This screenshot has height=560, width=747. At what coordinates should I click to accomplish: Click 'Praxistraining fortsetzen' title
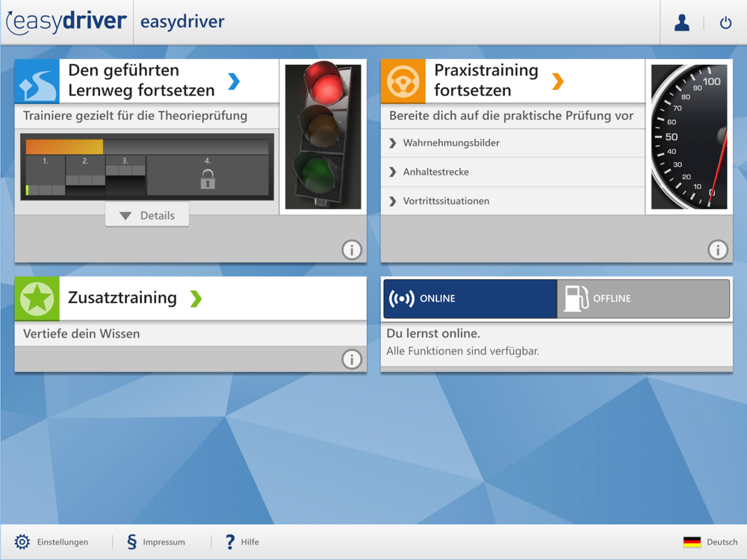pos(486,80)
